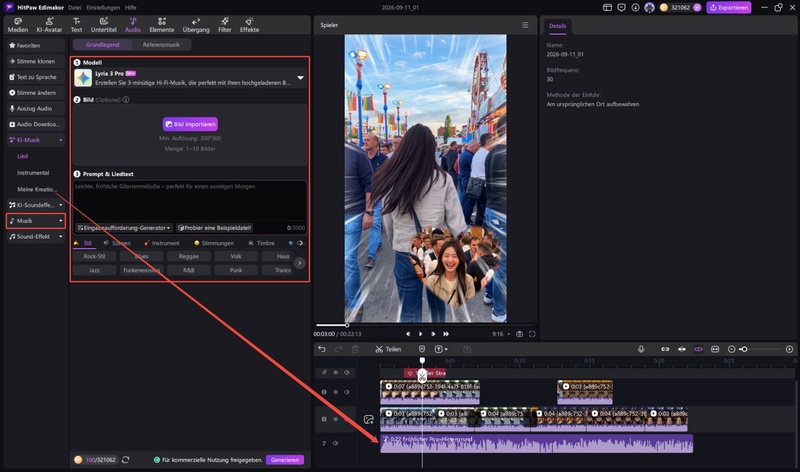
Task: Switch to the Referenzmusik tab
Action: [161, 45]
